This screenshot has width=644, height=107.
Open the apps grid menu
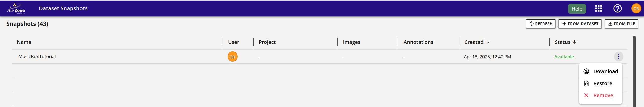point(598,9)
